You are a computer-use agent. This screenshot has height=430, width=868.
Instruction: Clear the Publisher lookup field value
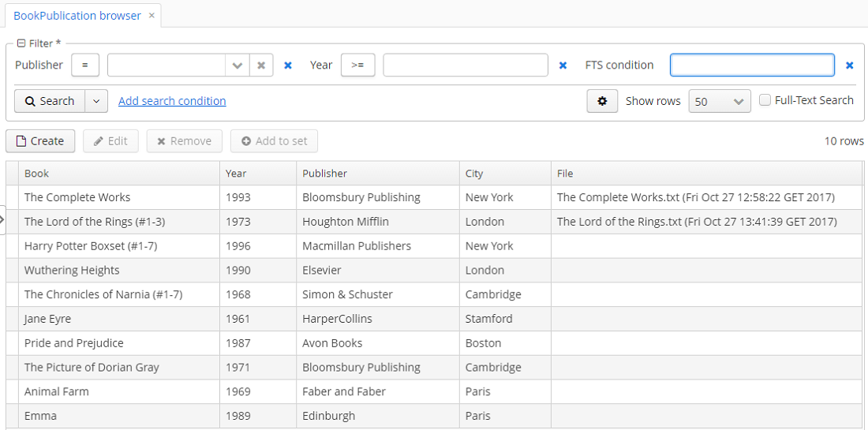(261, 65)
